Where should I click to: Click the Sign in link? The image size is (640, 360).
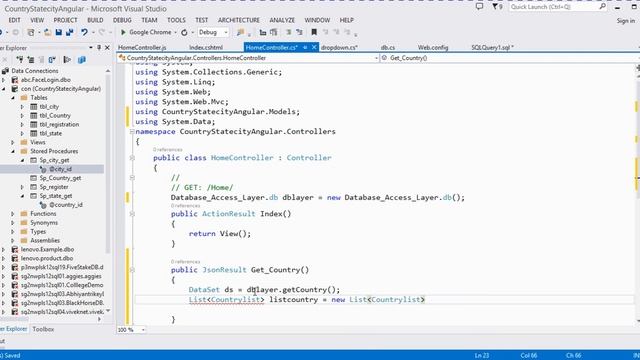pyautogui.click(x=626, y=20)
